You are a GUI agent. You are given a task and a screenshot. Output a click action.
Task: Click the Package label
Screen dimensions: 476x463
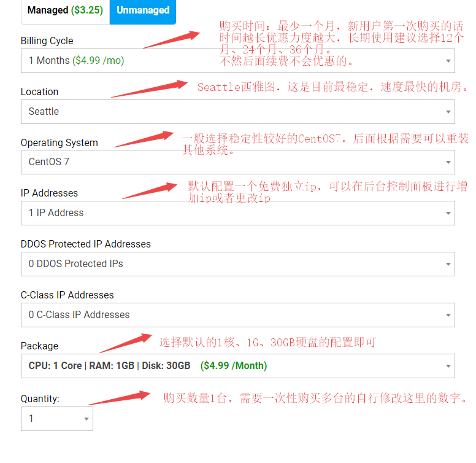39,346
